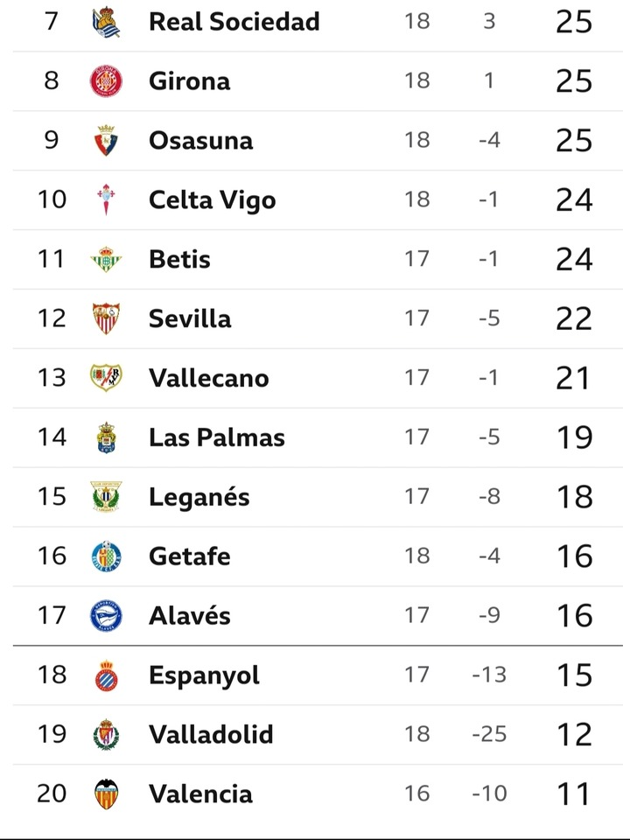Select the Getafe team name
The height and width of the screenshot is (840, 630).
pos(190,556)
